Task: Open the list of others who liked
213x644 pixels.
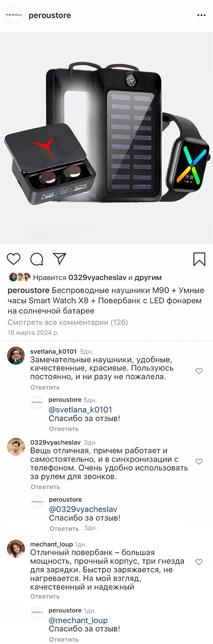Action: [x=148, y=277]
